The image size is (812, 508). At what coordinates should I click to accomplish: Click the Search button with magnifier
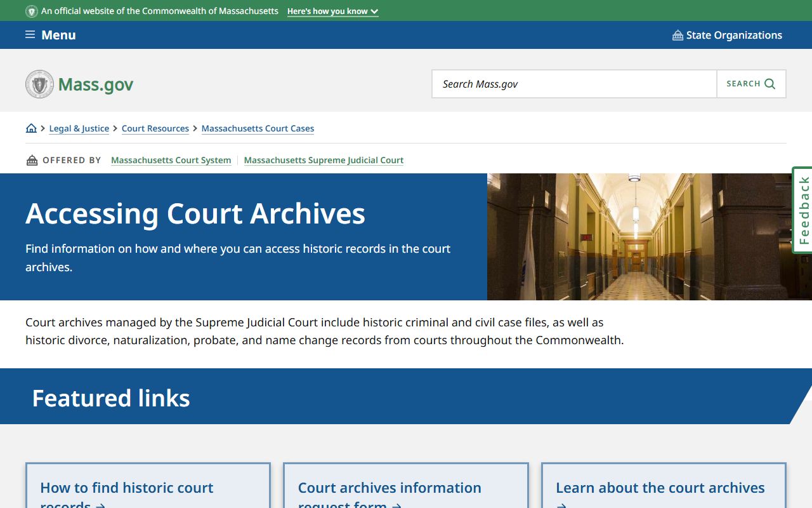click(751, 84)
